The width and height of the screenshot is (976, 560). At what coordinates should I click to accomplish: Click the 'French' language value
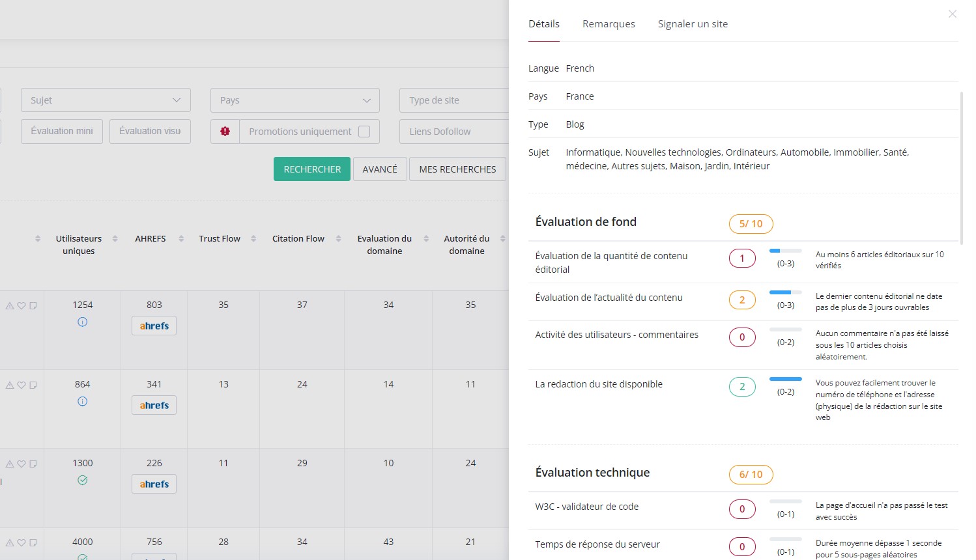click(x=580, y=68)
